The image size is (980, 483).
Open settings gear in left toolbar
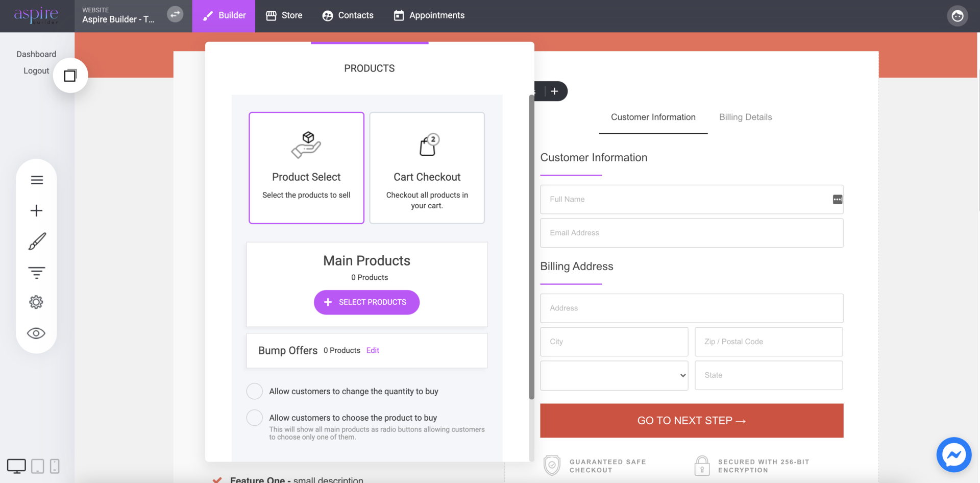click(36, 302)
